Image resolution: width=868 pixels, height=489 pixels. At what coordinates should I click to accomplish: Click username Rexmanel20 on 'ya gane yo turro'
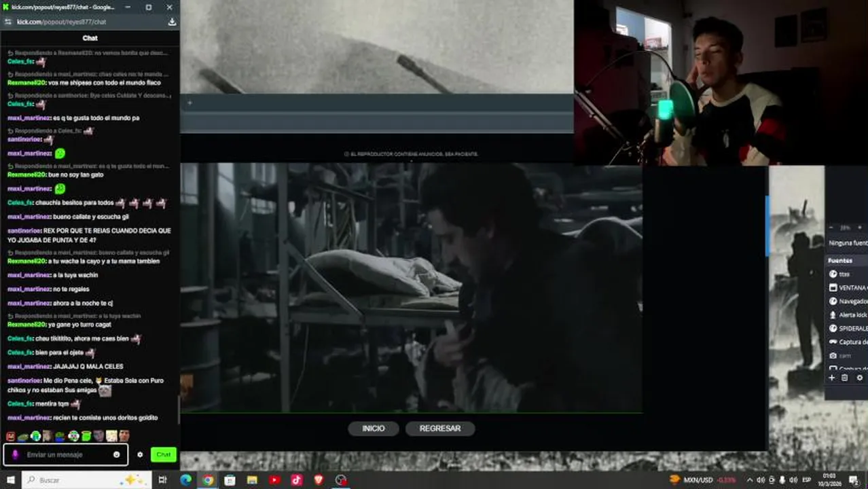coord(26,325)
